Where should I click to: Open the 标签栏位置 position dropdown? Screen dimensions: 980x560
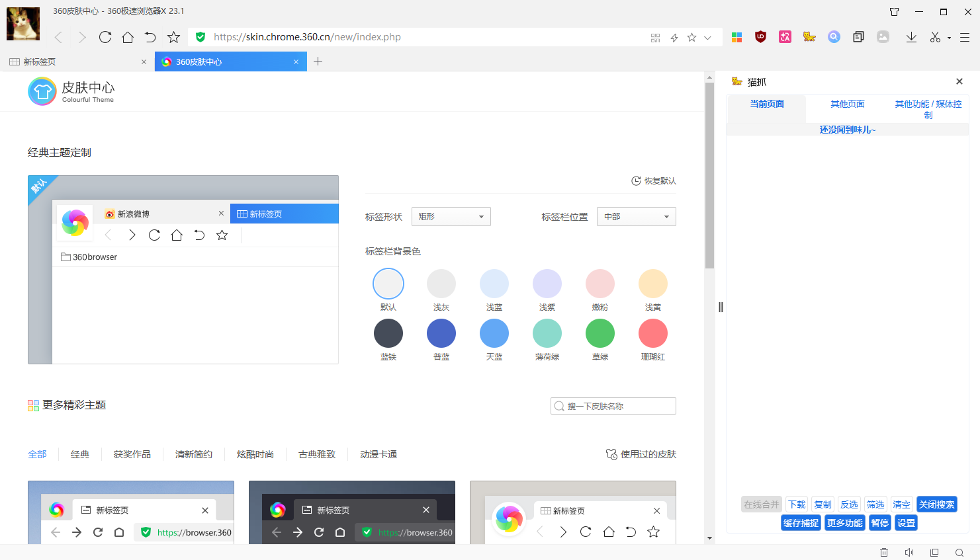[x=636, y=216]
